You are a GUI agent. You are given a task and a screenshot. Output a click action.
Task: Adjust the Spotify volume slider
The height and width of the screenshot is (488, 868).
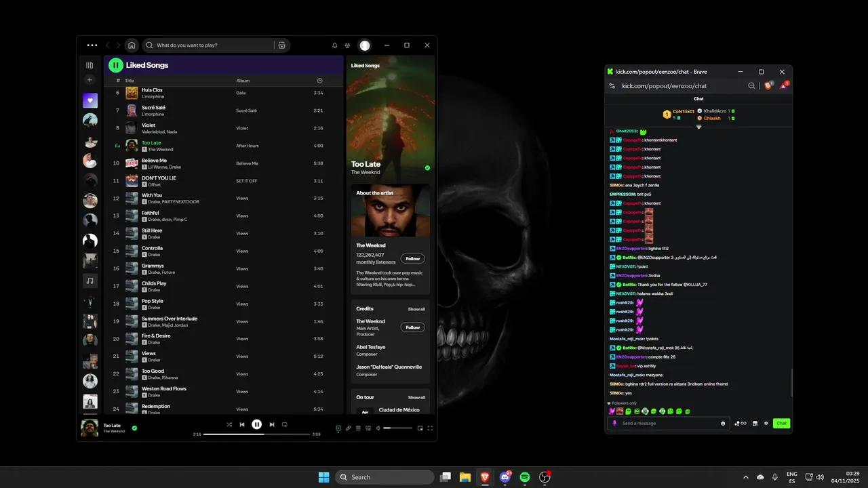point(397,428)
